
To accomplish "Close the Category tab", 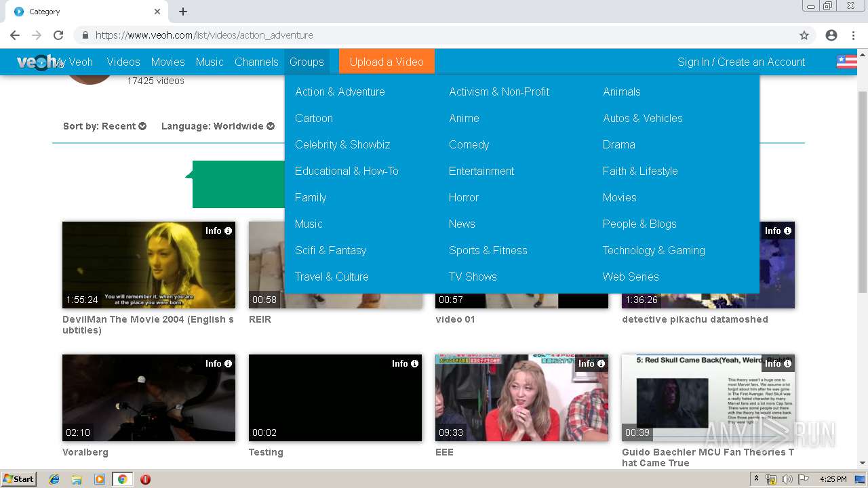I will [157, 12].
